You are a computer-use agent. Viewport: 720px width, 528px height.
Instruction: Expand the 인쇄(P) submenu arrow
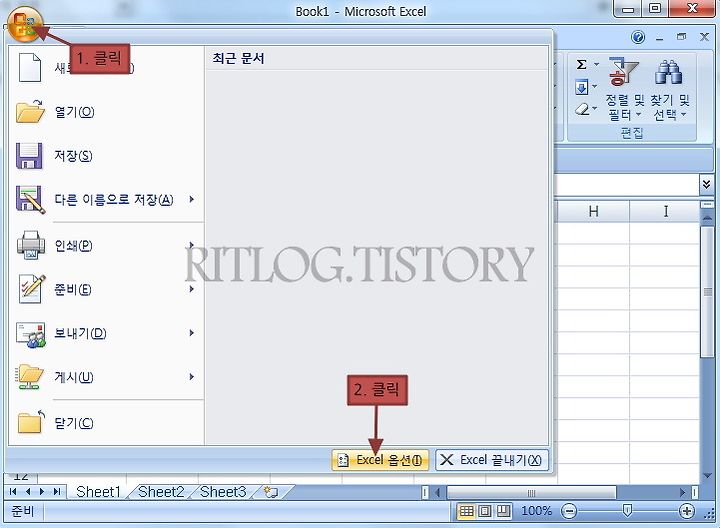point(191,244)
